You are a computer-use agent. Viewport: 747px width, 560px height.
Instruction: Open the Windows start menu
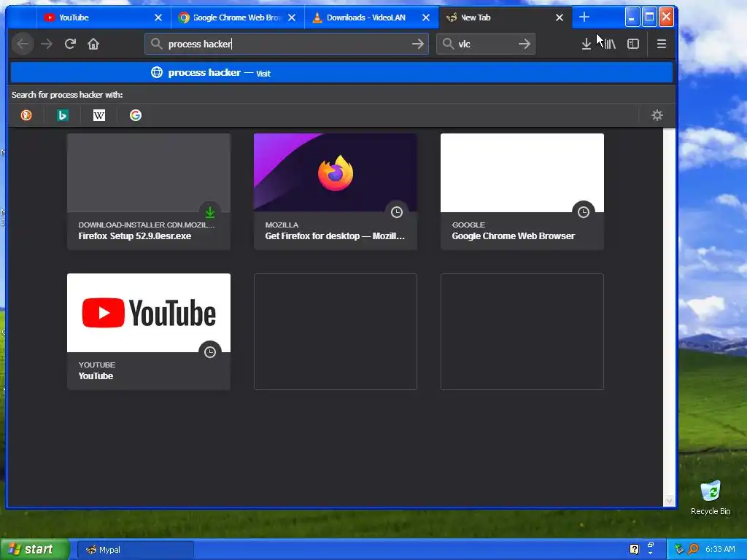coord(34,549)
